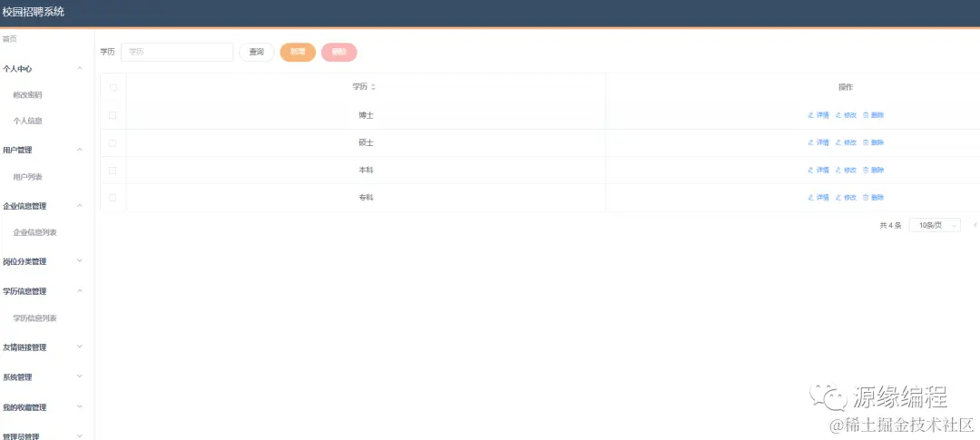Select the 硕士 row checkbox
This screenshot has height=440, width=980.
point(113,142)
